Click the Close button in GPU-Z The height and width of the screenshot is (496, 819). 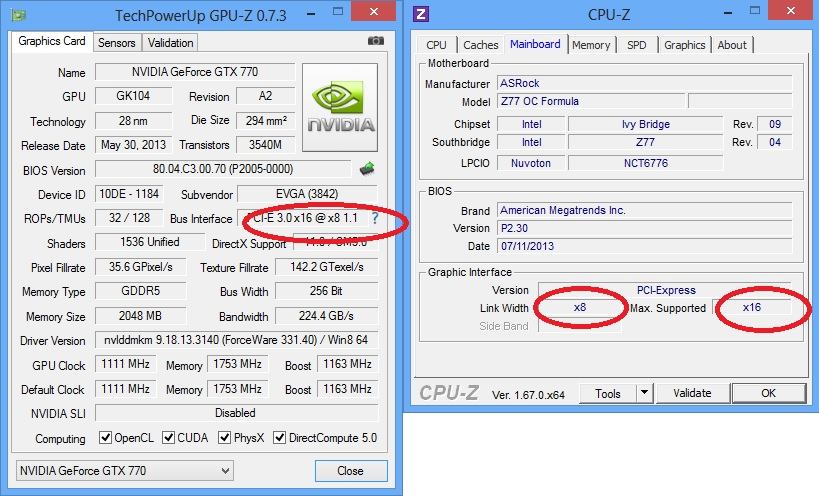tap(351, 471)
